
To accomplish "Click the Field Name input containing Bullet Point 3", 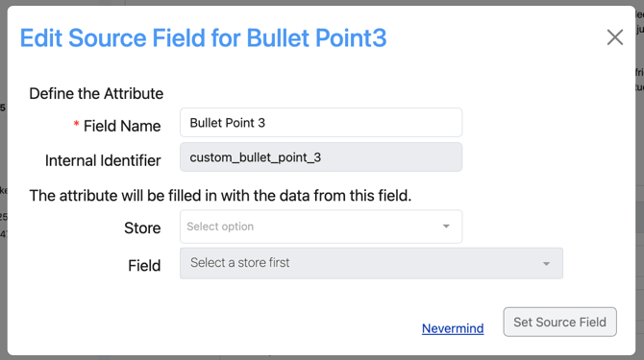I will pos(321,123).
